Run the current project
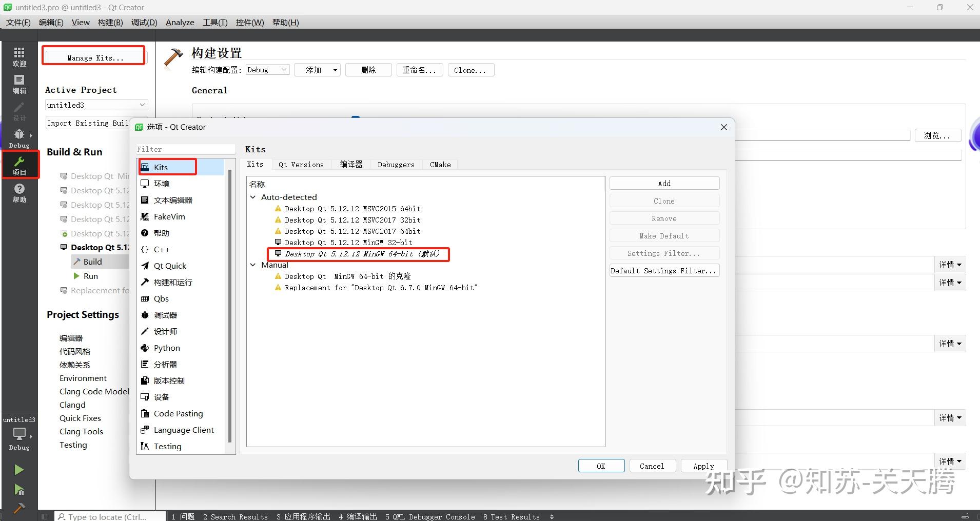Screen dimensions: 980x521 pyautogui.click(x=19, y=469)
